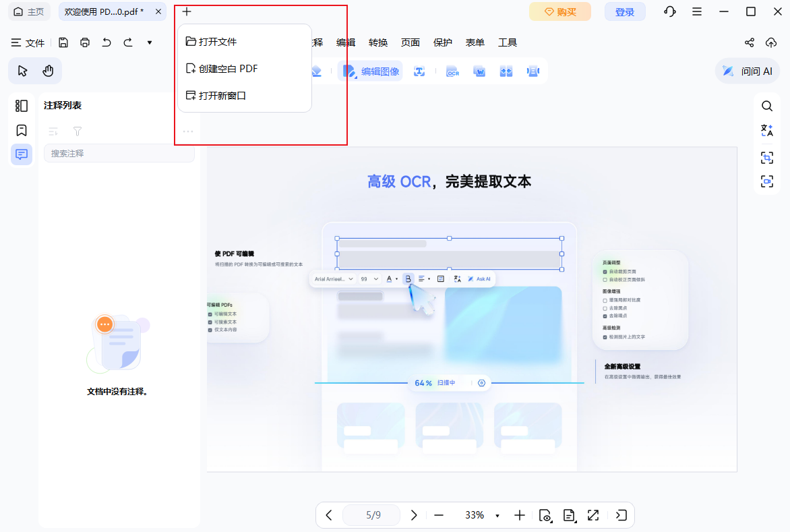Click the translate icon on right sidebar
This screenshot has width=790, height=532.
coord(767,131)
